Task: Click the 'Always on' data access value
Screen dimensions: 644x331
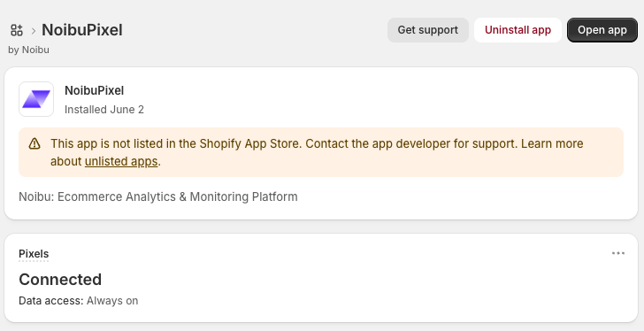Action: click(112, 301)
